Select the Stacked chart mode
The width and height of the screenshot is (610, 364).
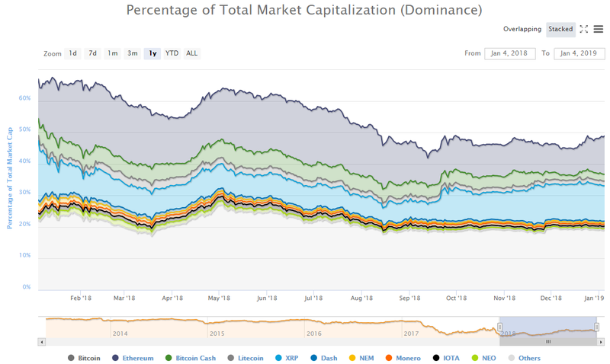pyautogui.click(x=560, y=29)
